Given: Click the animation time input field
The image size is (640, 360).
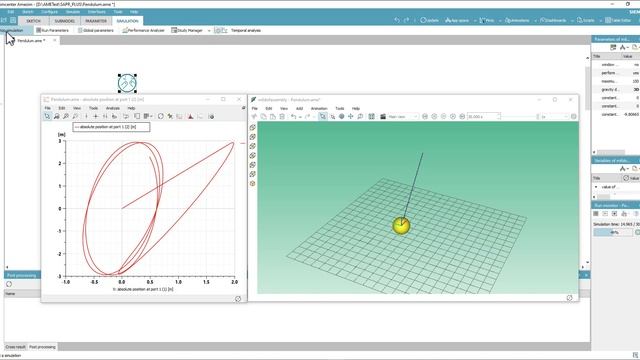Looking at the screenshot, I should (x=483, y=117).
